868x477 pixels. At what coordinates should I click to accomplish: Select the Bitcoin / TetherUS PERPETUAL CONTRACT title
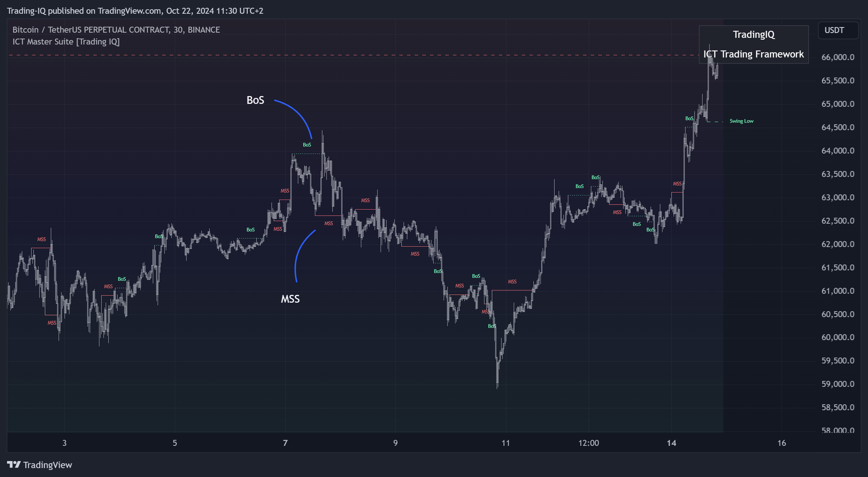[116, 30]
